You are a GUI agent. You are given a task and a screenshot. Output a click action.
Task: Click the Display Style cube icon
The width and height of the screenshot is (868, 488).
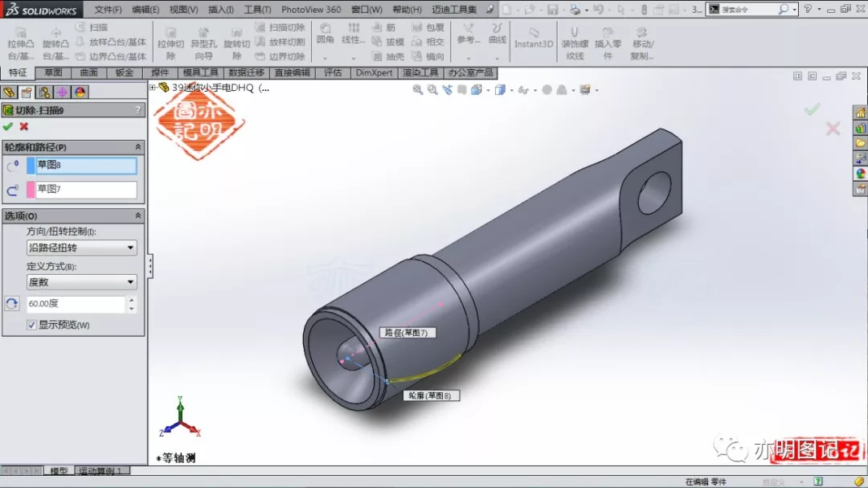point(500,90)
